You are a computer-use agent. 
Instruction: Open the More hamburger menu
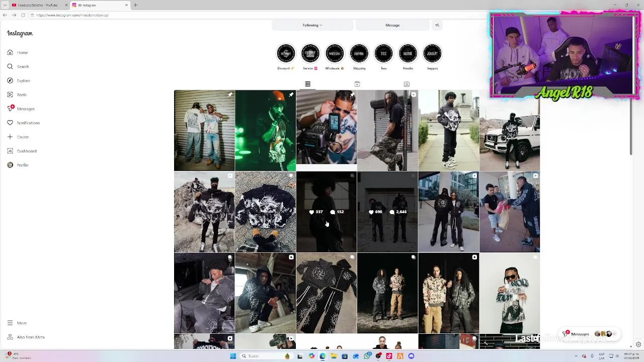10,323
